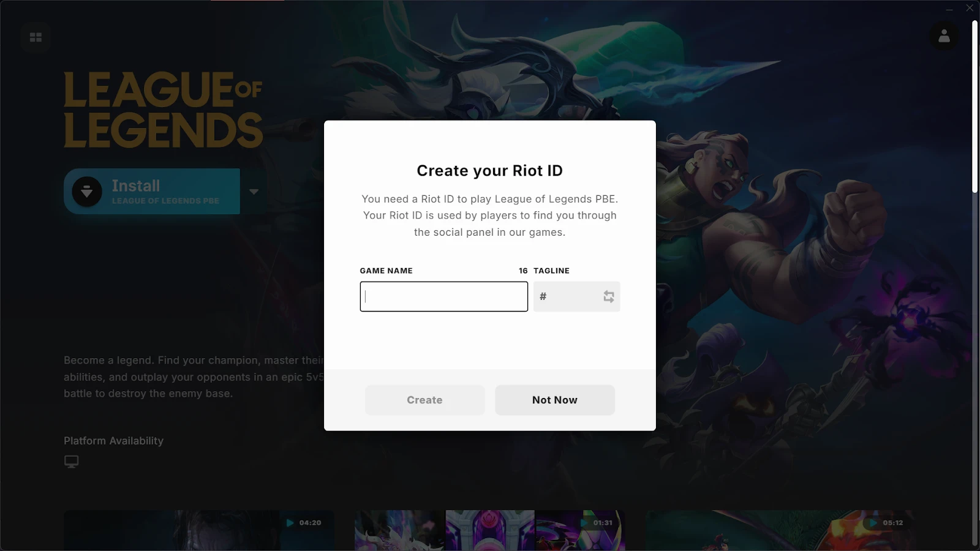Click the Install download arrow icon

tap(87, 192)
